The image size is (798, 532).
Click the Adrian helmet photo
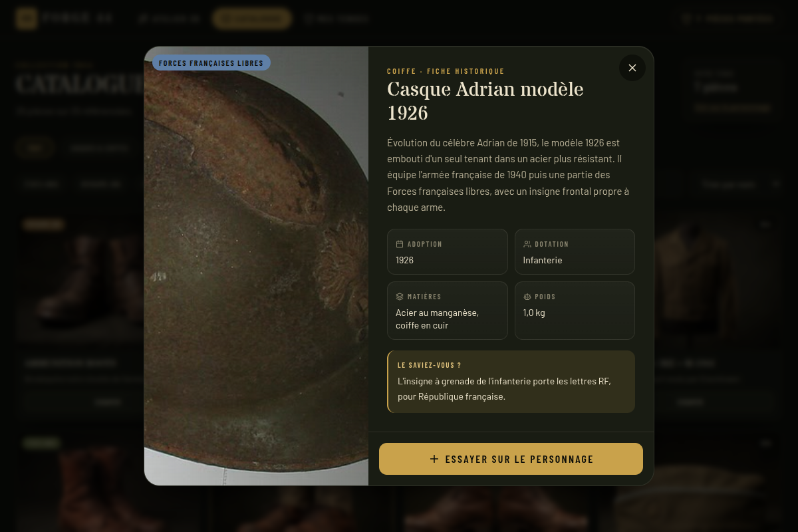point(256,266)
